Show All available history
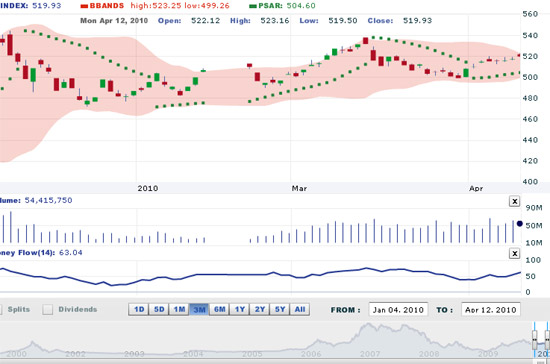 [300, 309]
